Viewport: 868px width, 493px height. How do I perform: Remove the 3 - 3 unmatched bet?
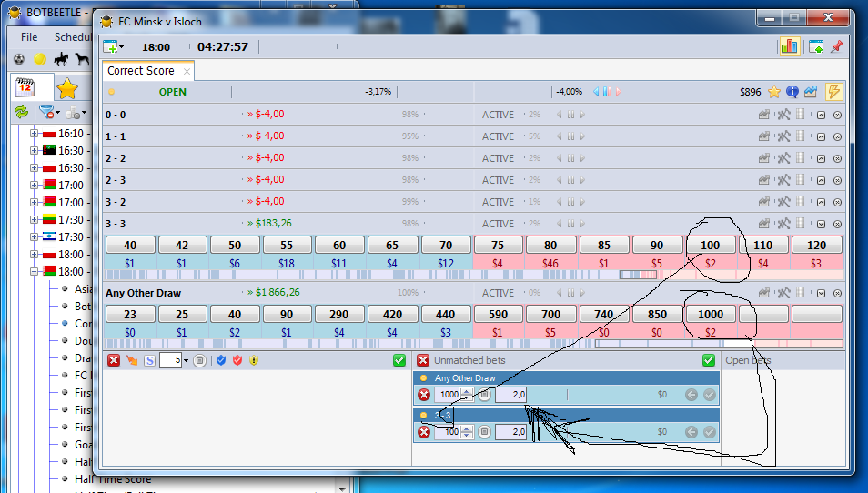click(x=423, y=432)
